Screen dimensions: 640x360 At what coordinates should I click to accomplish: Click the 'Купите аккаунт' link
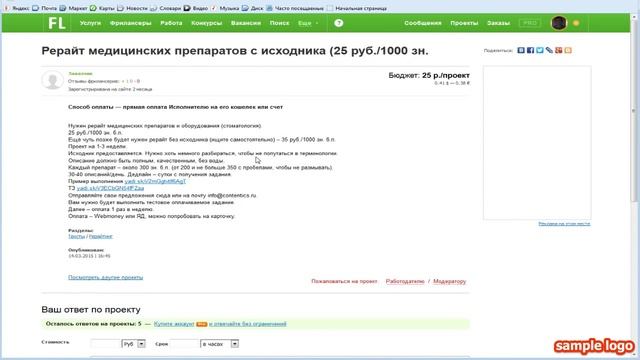174,324
